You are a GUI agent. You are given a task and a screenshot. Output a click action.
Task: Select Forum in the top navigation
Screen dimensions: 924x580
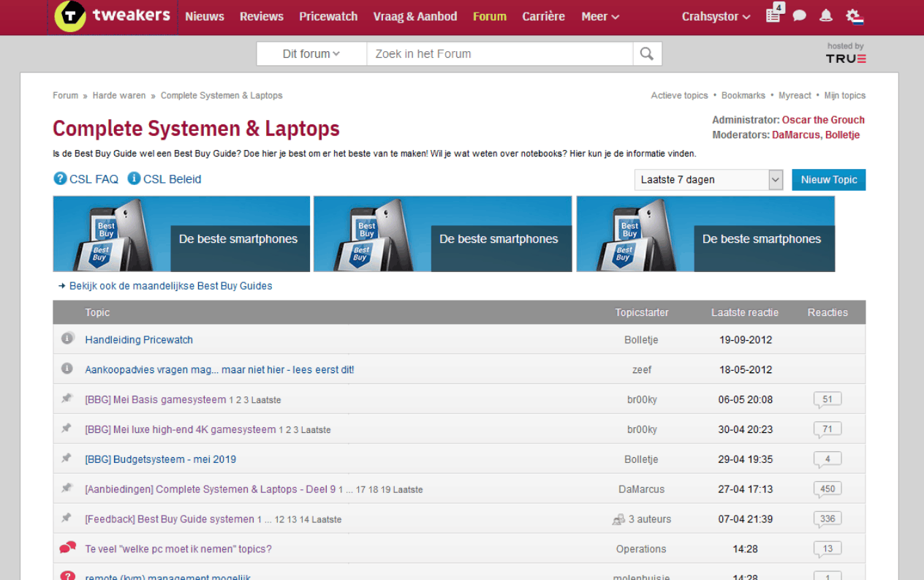point(490,16)
